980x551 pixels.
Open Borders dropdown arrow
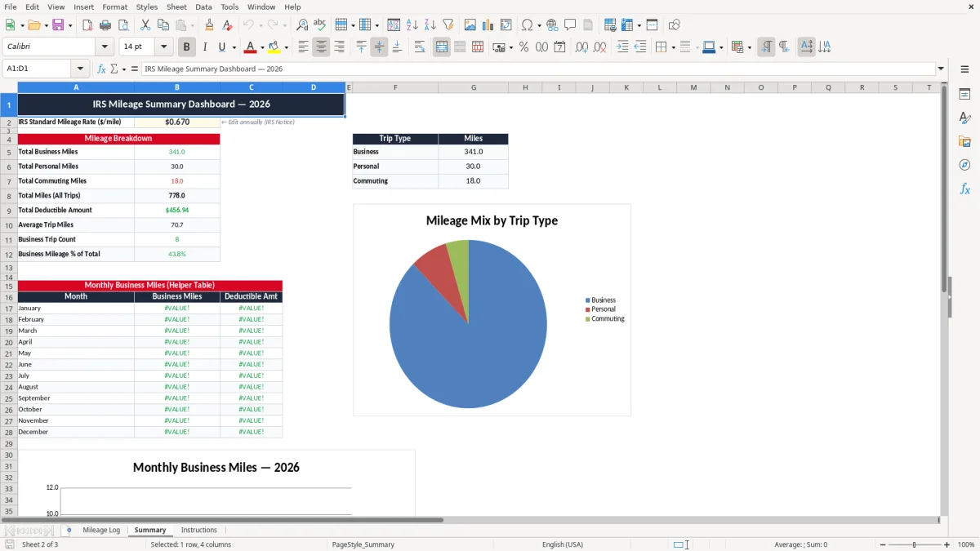tap(672, 47)
